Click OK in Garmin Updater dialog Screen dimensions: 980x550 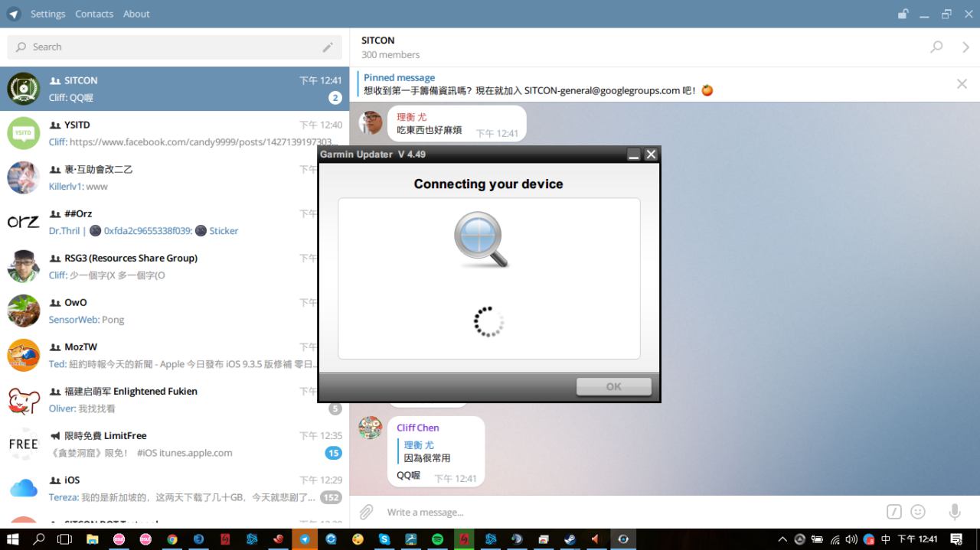click(613, 386)
